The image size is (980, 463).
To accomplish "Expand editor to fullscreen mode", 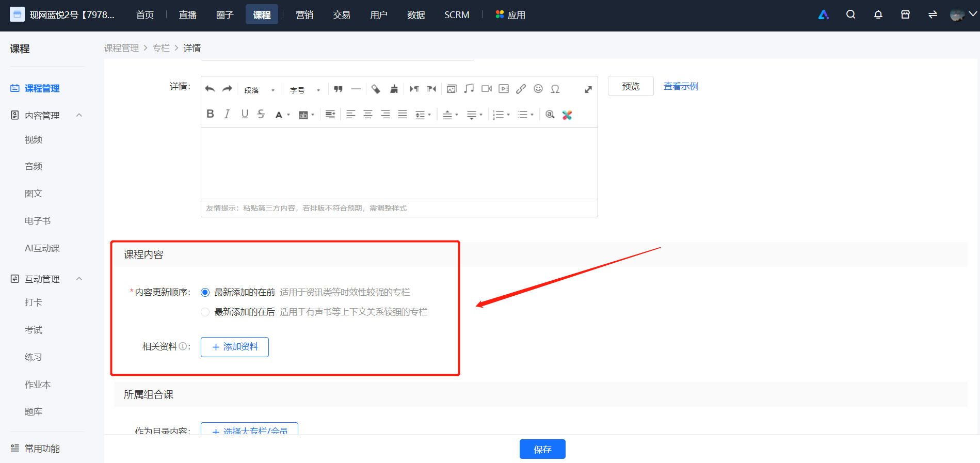I will 588,89.
